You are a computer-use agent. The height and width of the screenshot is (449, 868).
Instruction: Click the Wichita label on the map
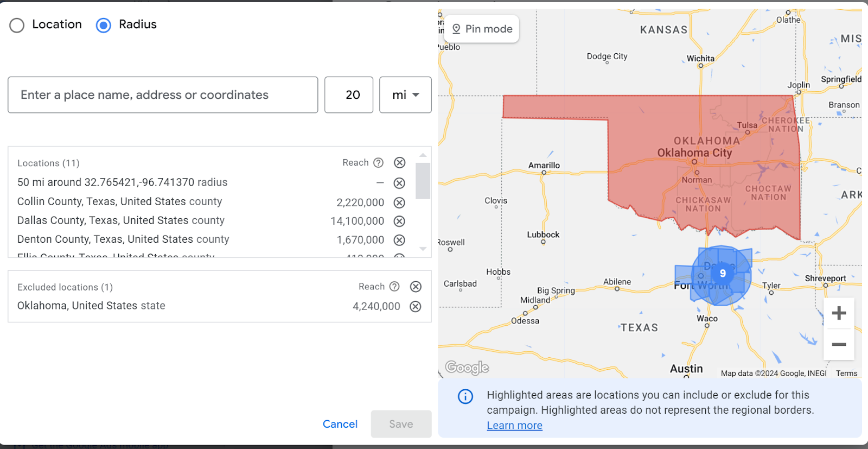tap(700, 59)
